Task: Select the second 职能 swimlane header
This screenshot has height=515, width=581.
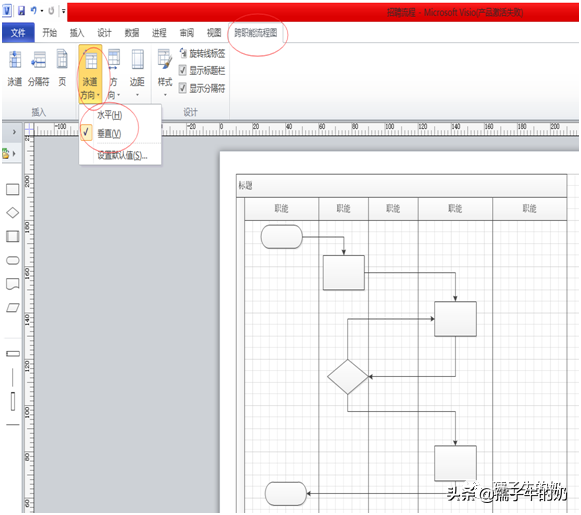Action: point(343,209)
